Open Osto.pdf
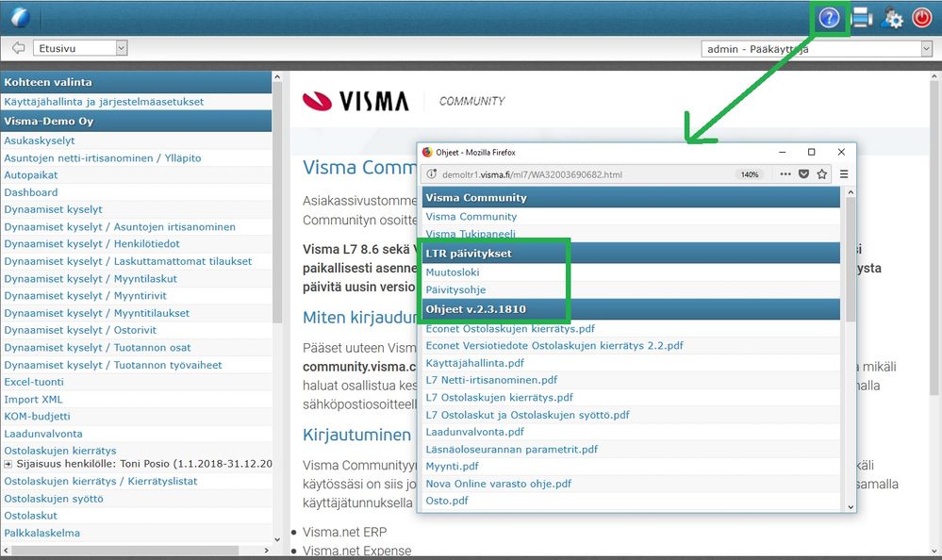This screenshot has width=942, height=560. [x=447, y=501]
